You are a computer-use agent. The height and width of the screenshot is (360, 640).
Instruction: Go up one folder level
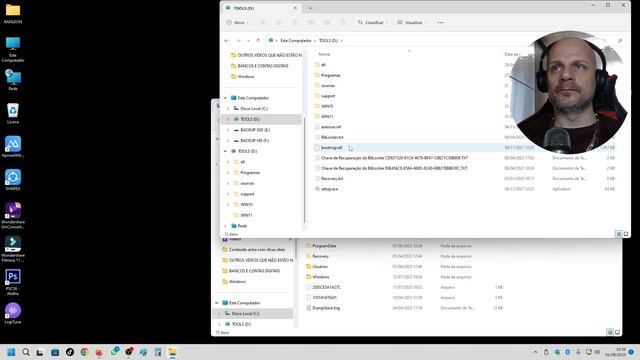click(x=258, y=40)
